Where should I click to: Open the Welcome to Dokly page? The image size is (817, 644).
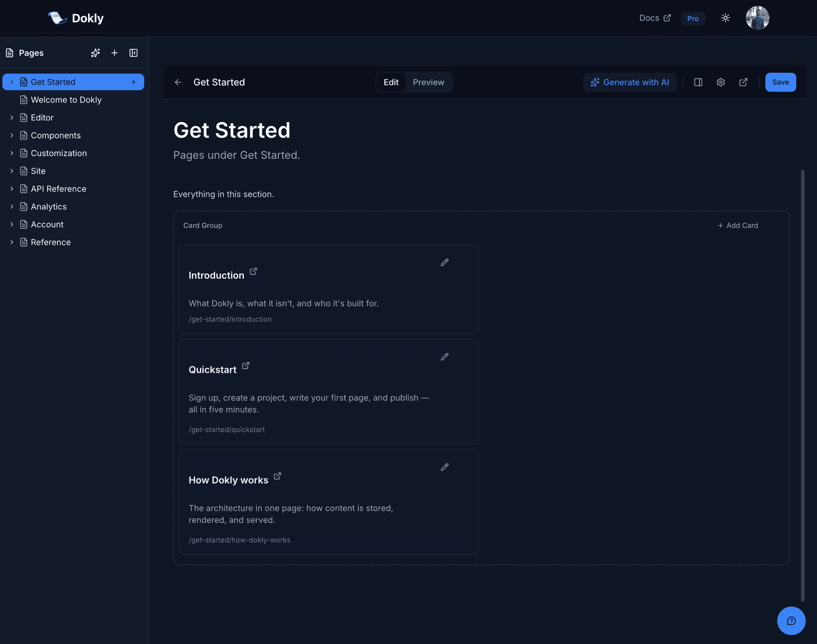pos(66,100)
